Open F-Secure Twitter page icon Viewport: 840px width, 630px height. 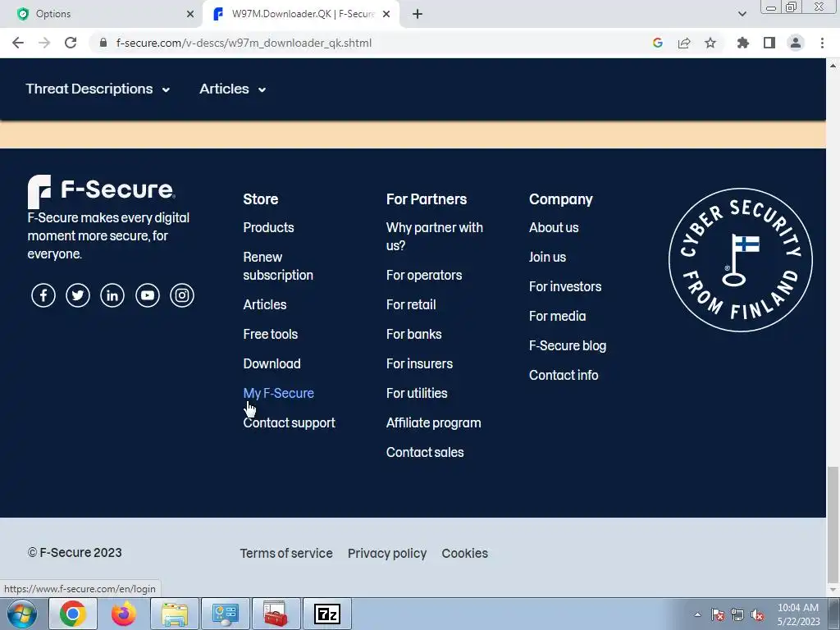(x=78, y=295)
